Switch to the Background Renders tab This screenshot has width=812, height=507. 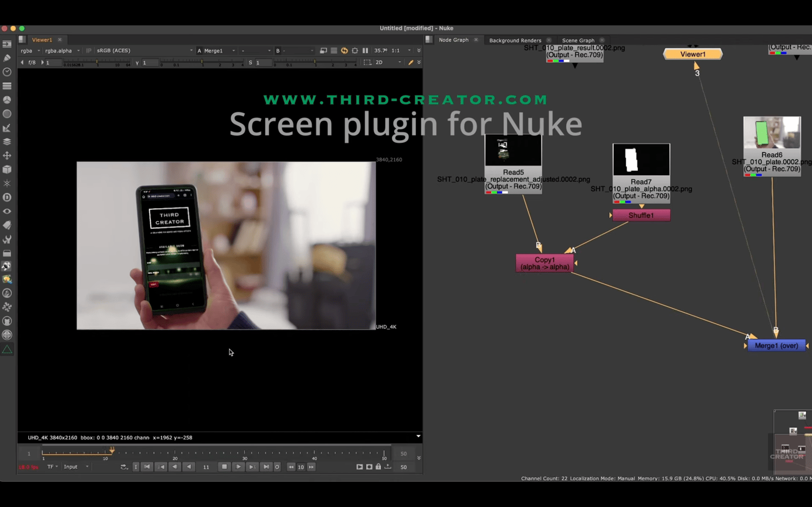(x=515, y=41)
